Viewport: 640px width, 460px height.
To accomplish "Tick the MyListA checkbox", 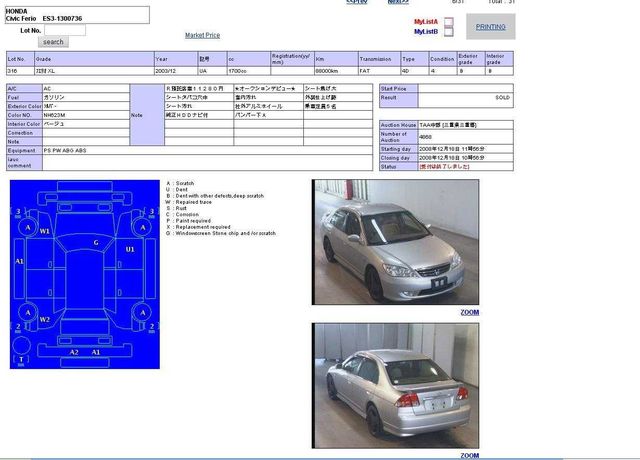I will (x=449, y=22).
